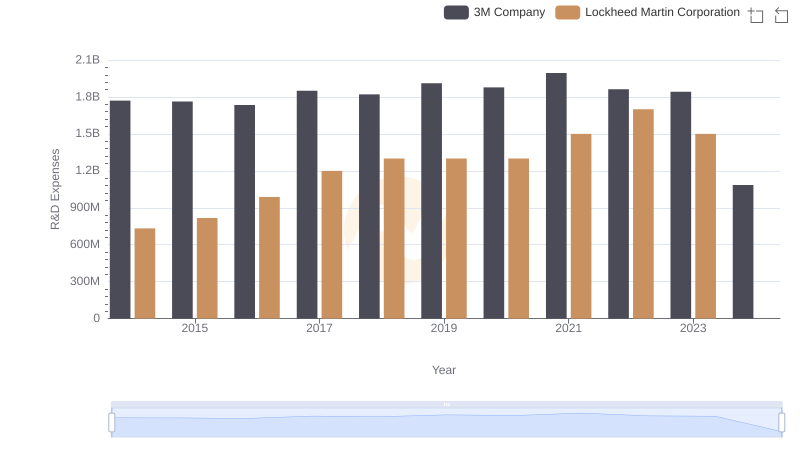Click the 900M y-axis label
Viewport: 800px width, 461px height.
[x=85, y=208]
